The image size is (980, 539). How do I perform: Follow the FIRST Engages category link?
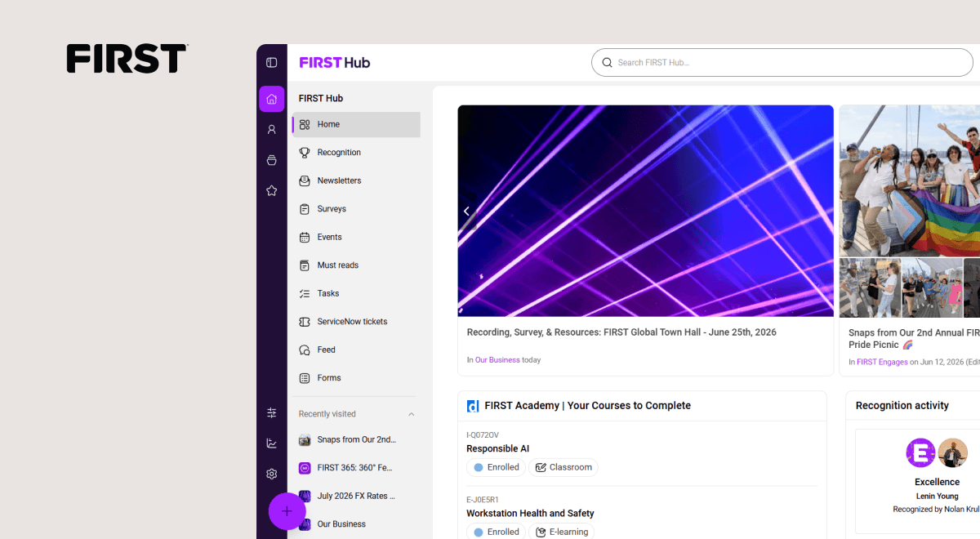(x=882, y=362)
